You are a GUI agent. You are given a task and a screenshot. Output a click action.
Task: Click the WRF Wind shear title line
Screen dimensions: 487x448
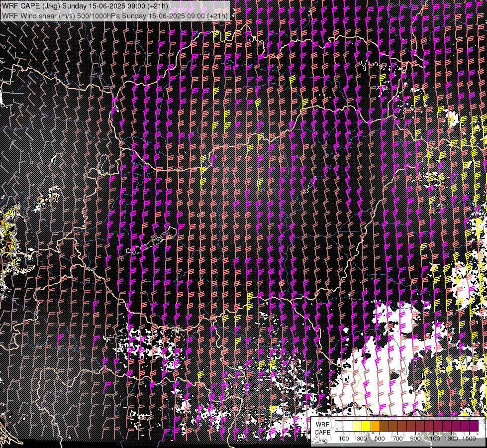tap(115, 15)
